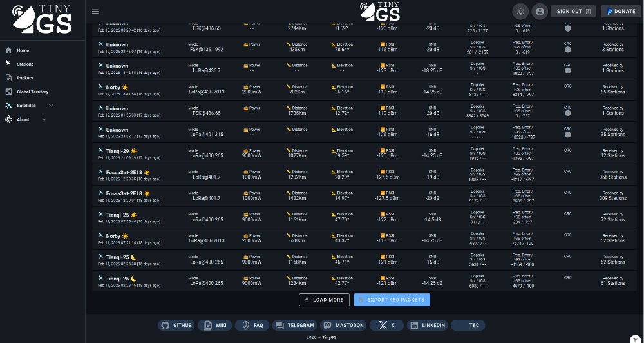644x343 pixels.
Task: Click the Wiki document icon in footer
Action: pyautogui.click(x=207, y=326)
